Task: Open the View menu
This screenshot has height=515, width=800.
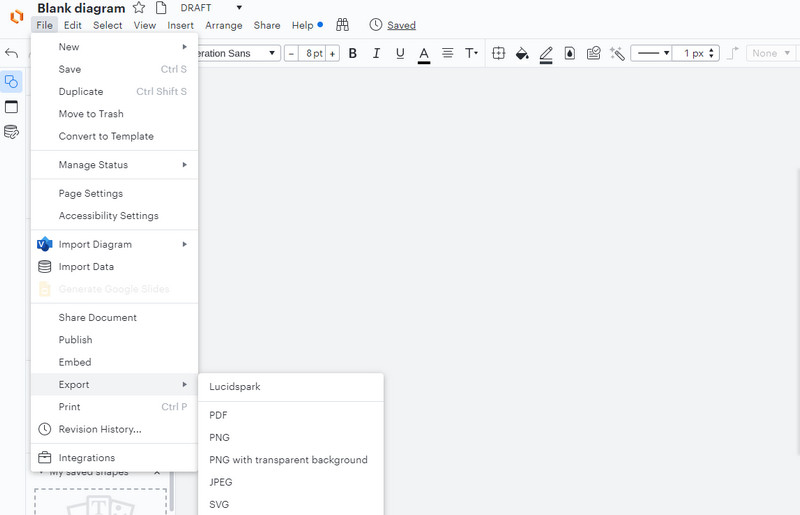Action: pos(145,25)
